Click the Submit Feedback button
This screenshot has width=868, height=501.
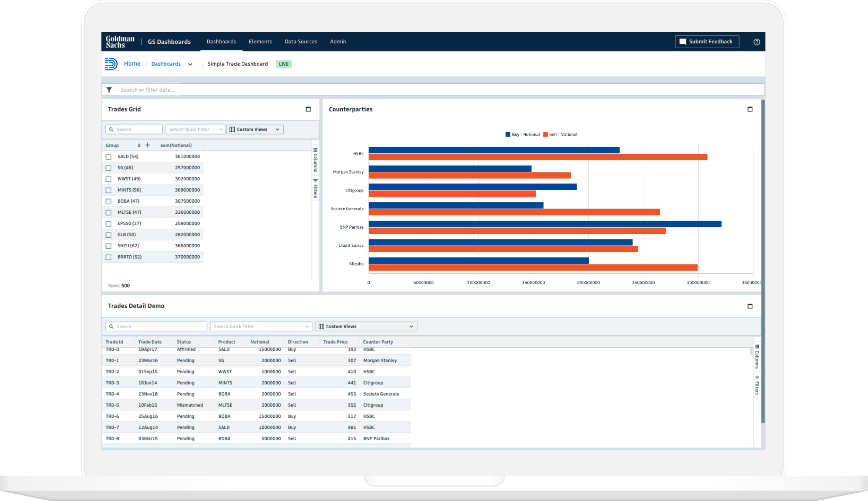pyautogui.click(x=707, y=41)
